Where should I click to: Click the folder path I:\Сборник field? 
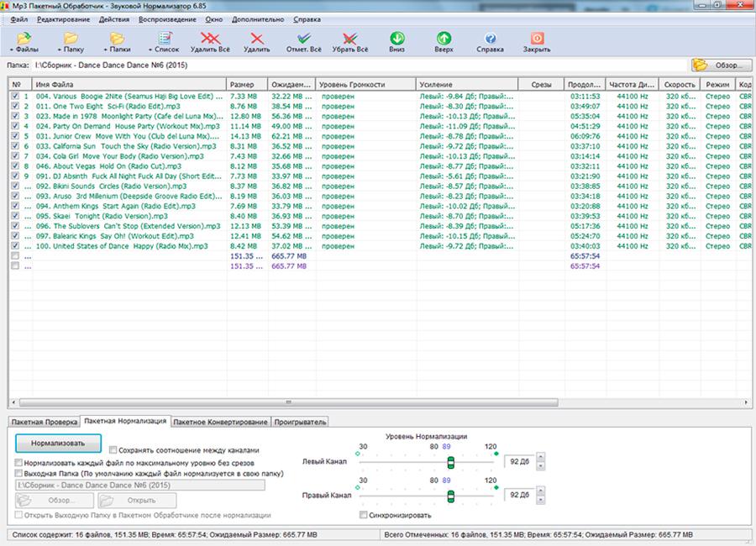[360, 66]
